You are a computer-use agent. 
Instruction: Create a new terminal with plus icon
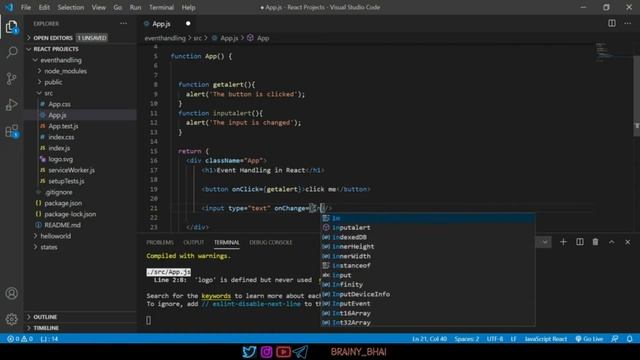563,242
